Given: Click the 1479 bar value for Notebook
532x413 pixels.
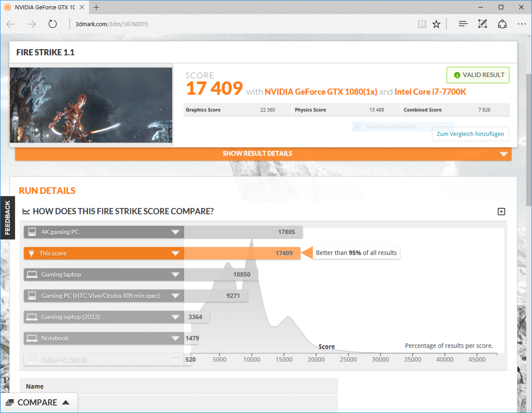Looking at the screenshot, I should pos(192,338).
